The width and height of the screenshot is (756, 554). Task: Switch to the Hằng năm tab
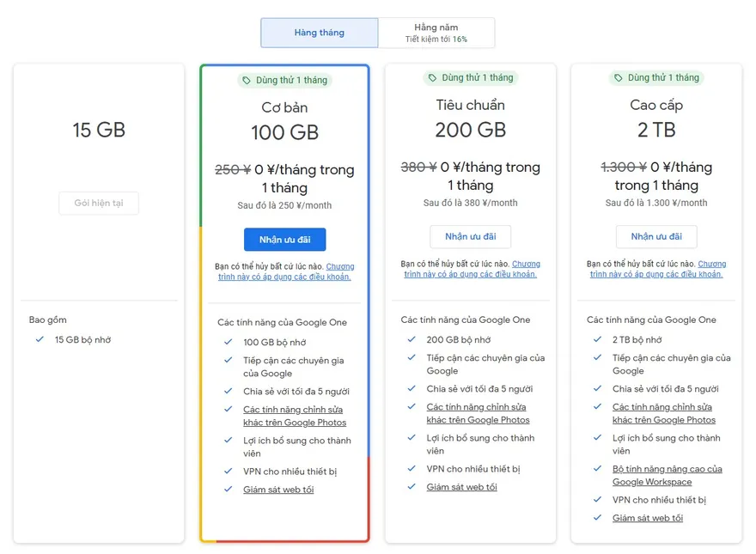[x=436, y=32]
